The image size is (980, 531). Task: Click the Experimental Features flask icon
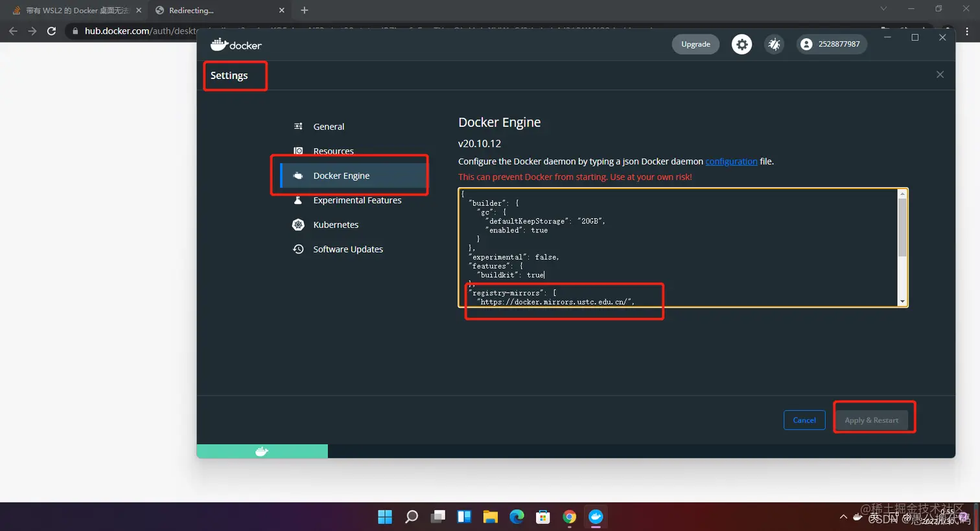pyautogui.click(x=298, y=200)
